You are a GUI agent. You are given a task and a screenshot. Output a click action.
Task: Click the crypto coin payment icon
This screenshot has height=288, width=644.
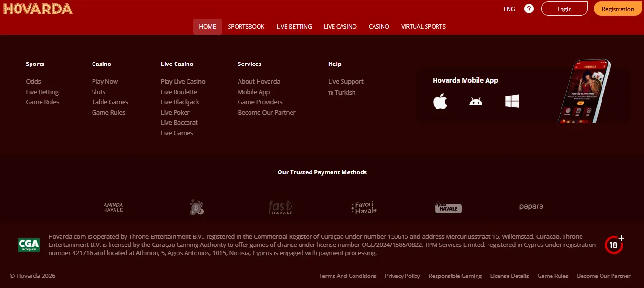click(197, 207)
